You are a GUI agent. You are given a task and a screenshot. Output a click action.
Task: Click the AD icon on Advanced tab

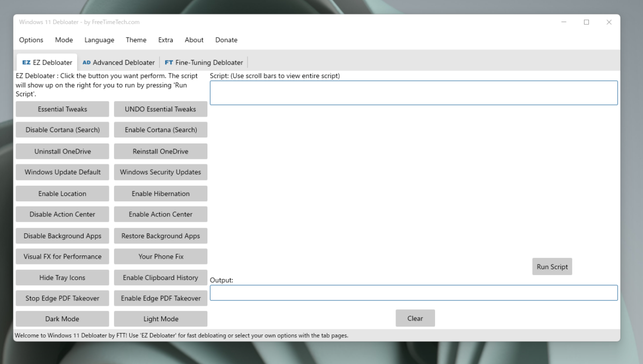(x=86, y=63)
